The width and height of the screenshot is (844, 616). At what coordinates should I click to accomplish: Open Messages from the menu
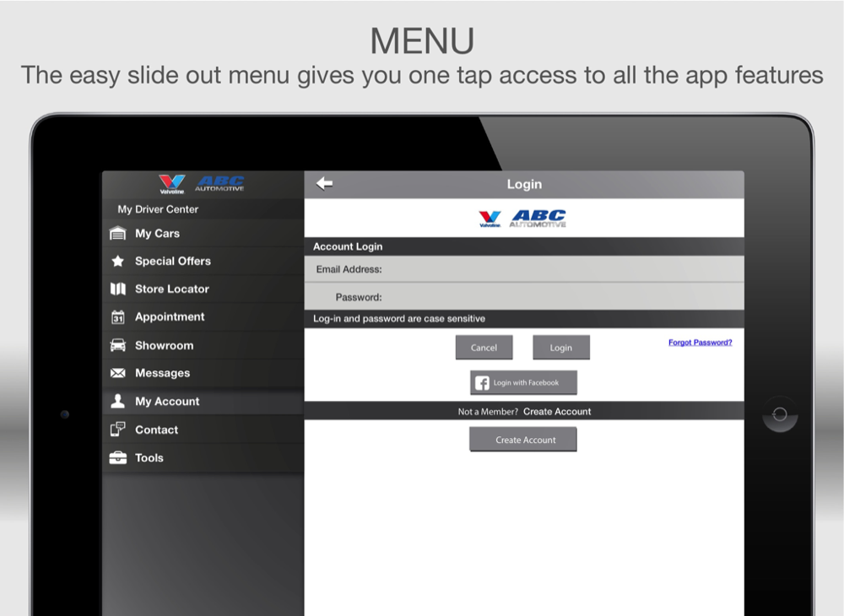tap(203, 373)
